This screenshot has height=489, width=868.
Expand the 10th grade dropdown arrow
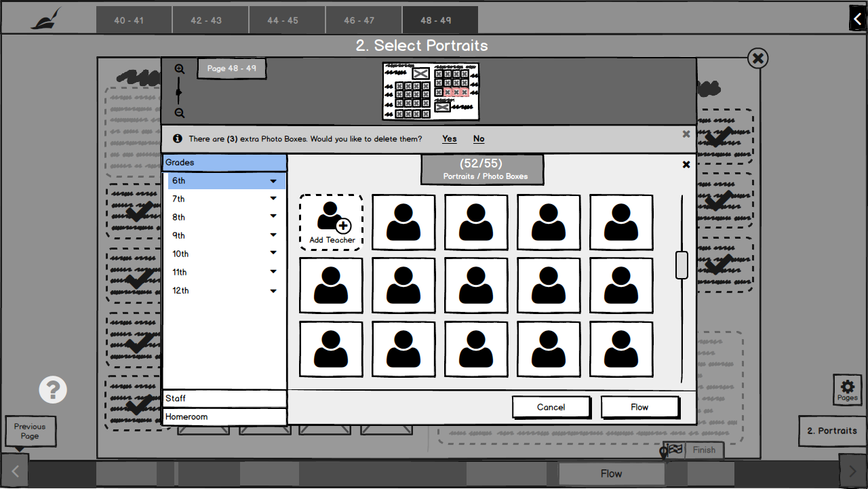point(273,253)
